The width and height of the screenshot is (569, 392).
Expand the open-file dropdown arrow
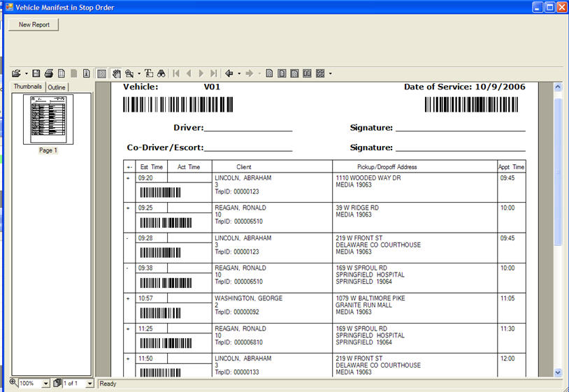[x=26, y=74]
